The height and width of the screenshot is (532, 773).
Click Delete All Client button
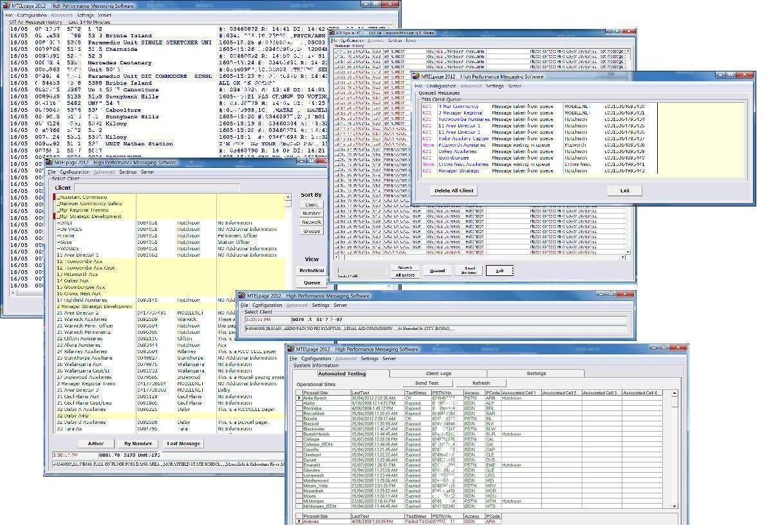coord(454,190)
